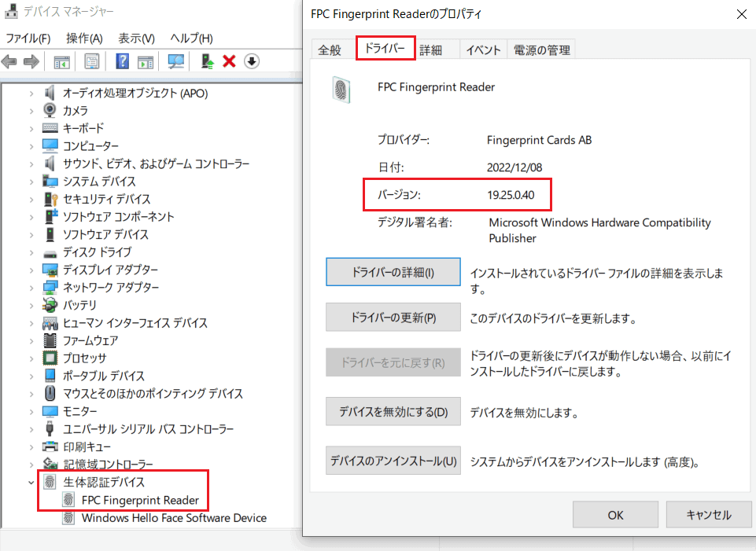Open the 表示(V) menu
Viewport: 756px width, 551px height.
point(136,38)
